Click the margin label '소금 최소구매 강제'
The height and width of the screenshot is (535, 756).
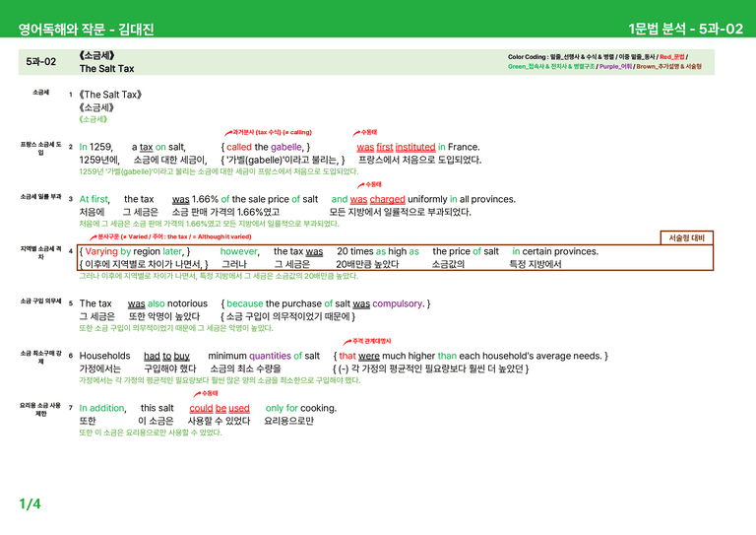pos(41,357)
